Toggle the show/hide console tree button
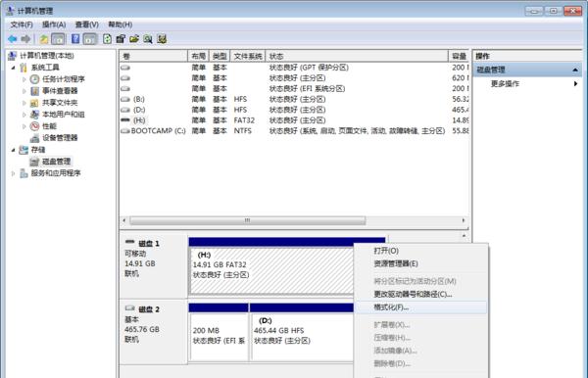588x378 pixels. [58, 38]
